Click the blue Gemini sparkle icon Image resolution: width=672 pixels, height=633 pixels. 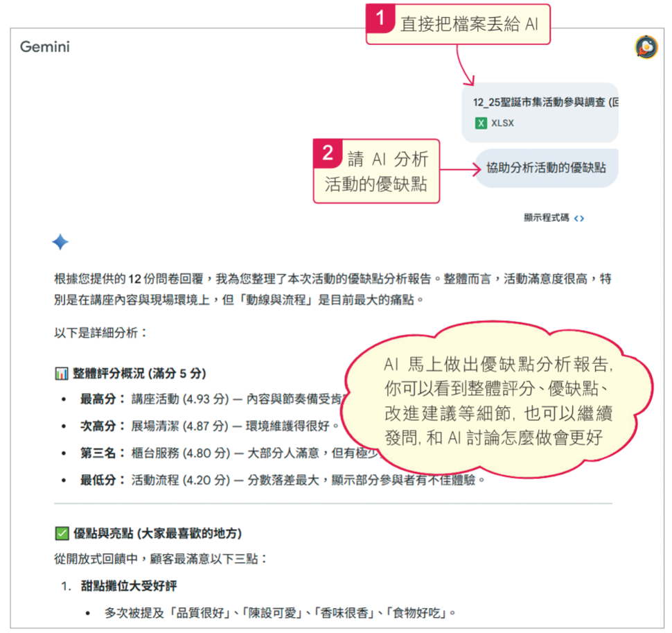[60, 242]
